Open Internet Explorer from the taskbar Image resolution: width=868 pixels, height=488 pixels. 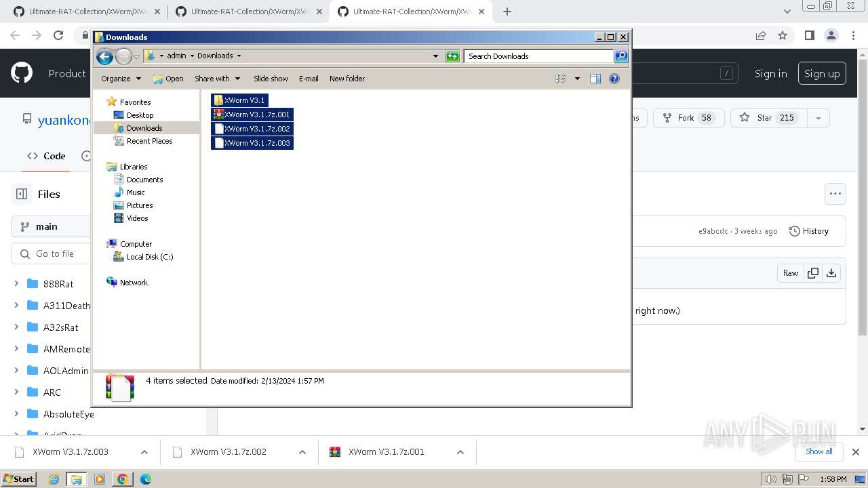54,479
